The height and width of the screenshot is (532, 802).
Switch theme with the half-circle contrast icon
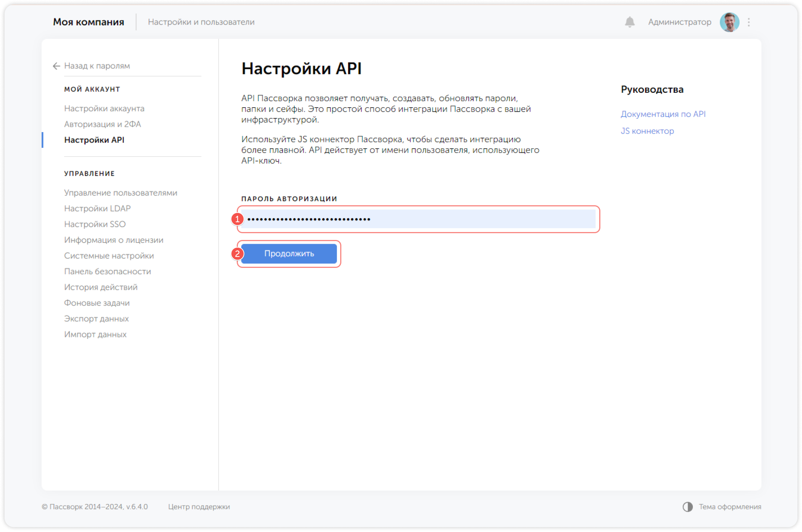688,507
